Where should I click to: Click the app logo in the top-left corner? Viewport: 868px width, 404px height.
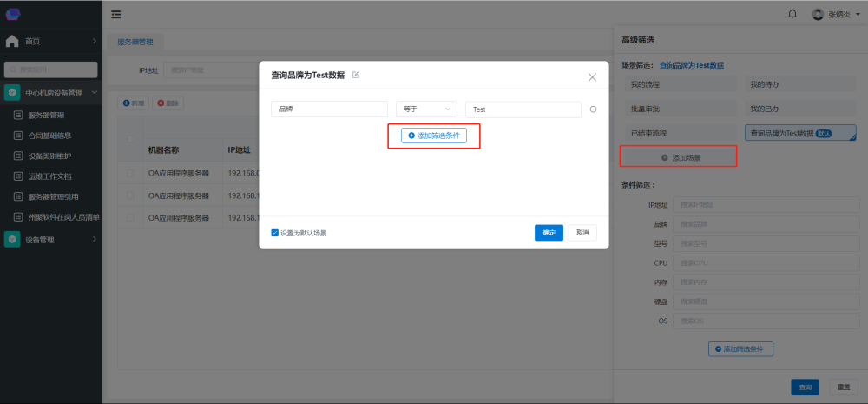click(x=14, y=14)
